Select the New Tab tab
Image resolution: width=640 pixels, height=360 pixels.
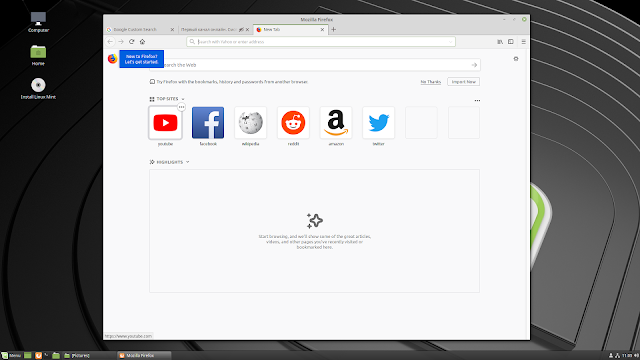(290, 29)
